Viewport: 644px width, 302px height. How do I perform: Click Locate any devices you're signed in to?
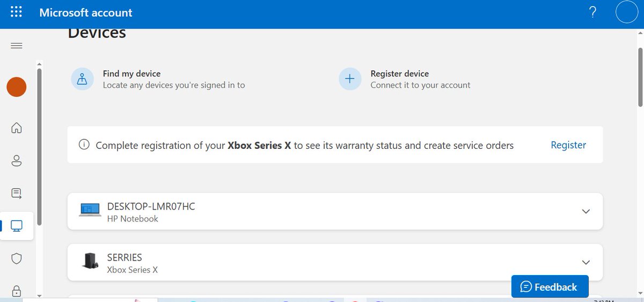[x=174, y=85]
